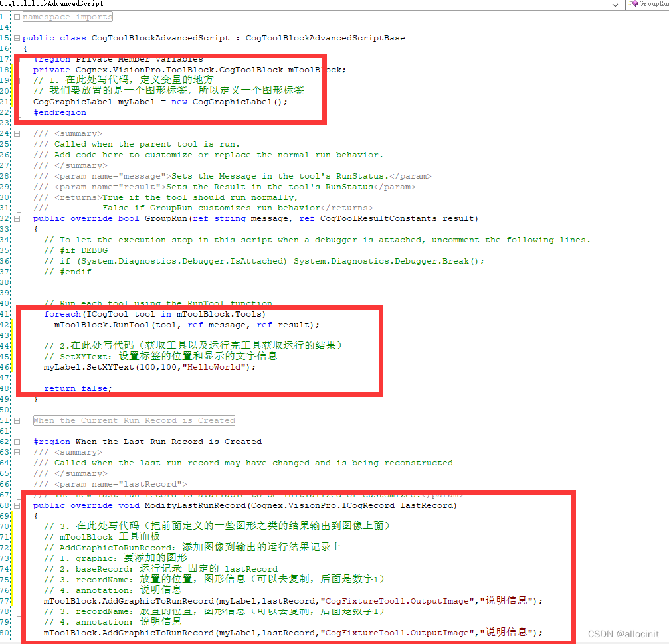Click the foreach(ICogTool tool in mToolBlock.Tools) line
Viewport: 669px width, 644px height.
[155, 314]
